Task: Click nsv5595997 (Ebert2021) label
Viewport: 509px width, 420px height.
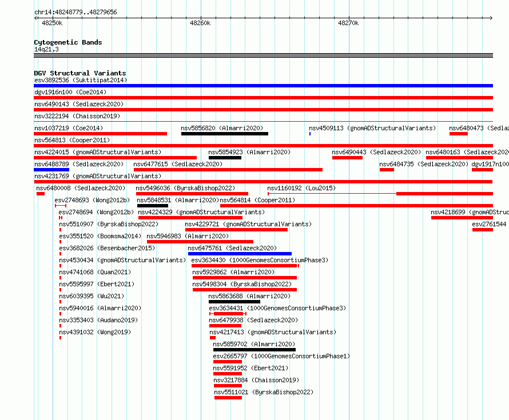Action: click(97, 284)
